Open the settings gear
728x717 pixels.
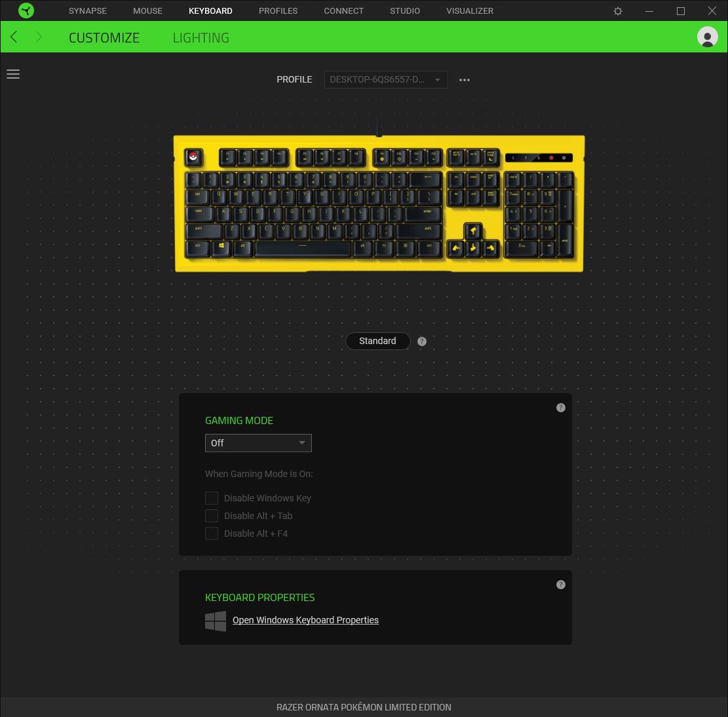coord(617,10)
